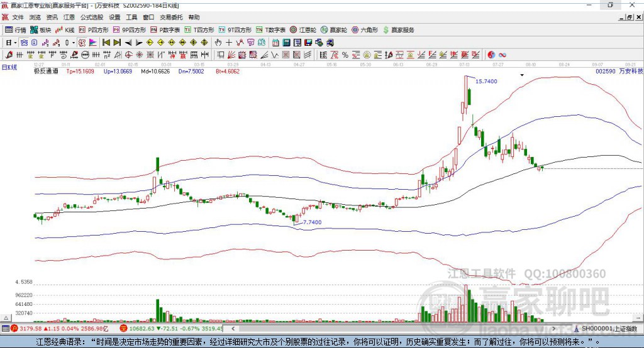This screenshot has width=644, height=348.
Task: Click the 10682.63 Shenzhen index reading
Action: 142,329
